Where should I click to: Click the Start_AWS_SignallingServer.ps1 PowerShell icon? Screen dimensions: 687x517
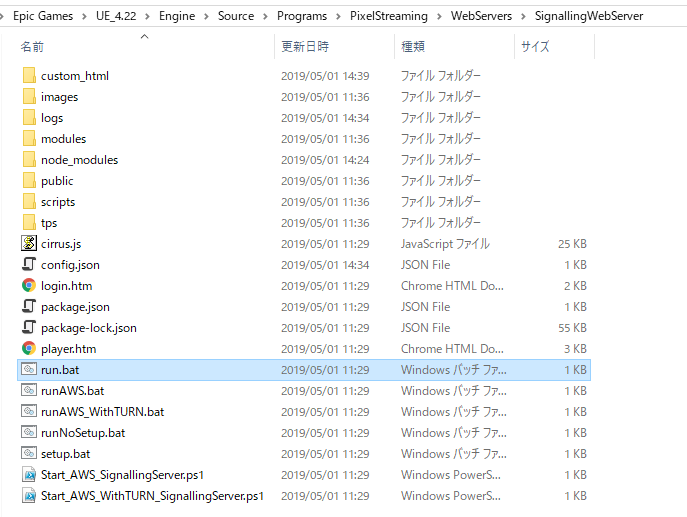click(x=29, y=475)
